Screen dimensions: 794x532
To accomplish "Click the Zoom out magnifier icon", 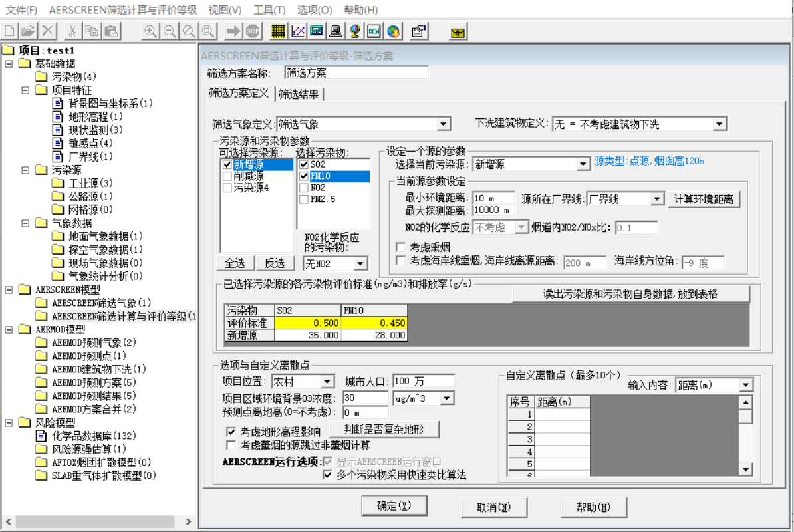I will pyautogui.click(x=170, y=31).
